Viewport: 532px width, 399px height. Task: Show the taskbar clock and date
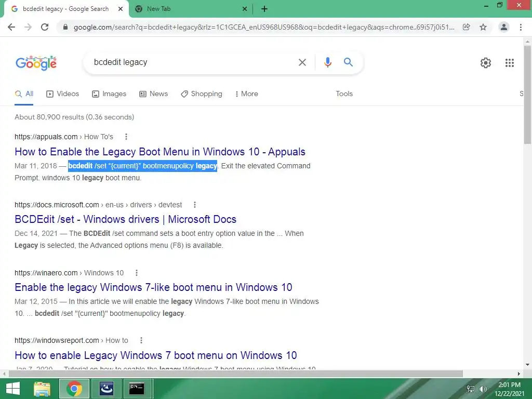pos(509,389)
